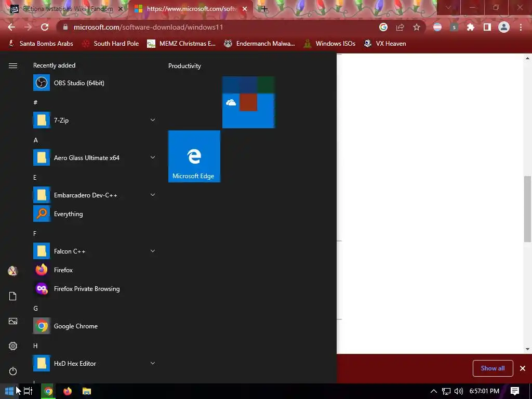This screenshot has width=532, height=399.
Task: Toggle Chrome side panel icon
Action: (x=487, y=27)
